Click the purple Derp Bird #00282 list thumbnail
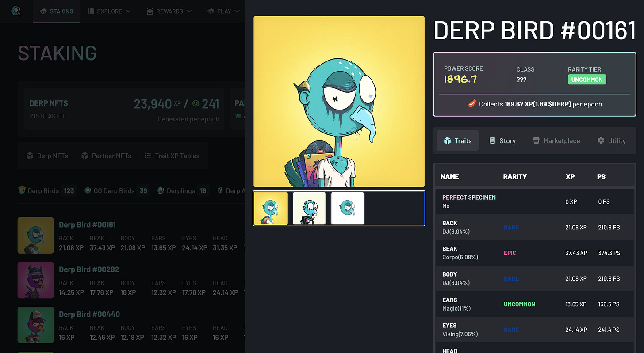 (x=36, y=280)
